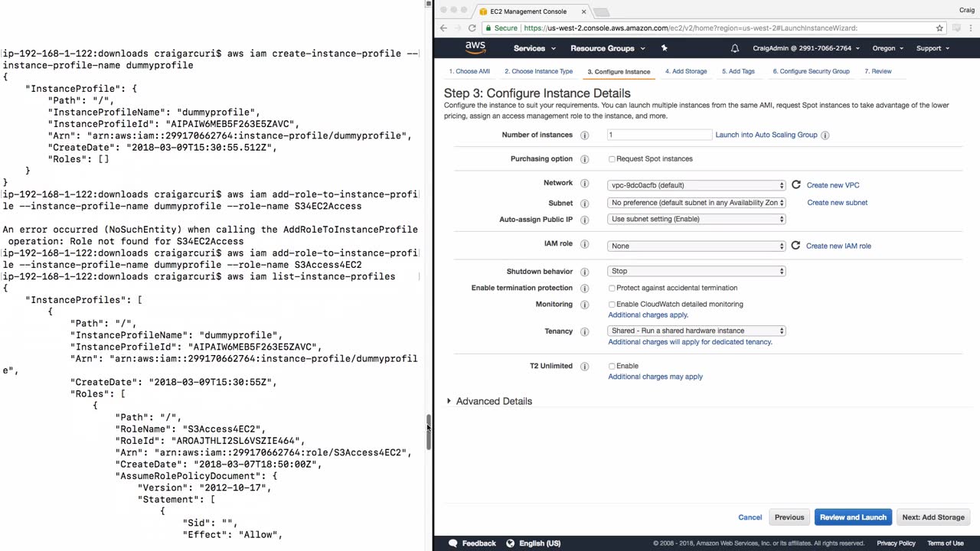Cancel the launch instance wizard
Viewport: 980px width, 551px height.
(x=750, y=517)
